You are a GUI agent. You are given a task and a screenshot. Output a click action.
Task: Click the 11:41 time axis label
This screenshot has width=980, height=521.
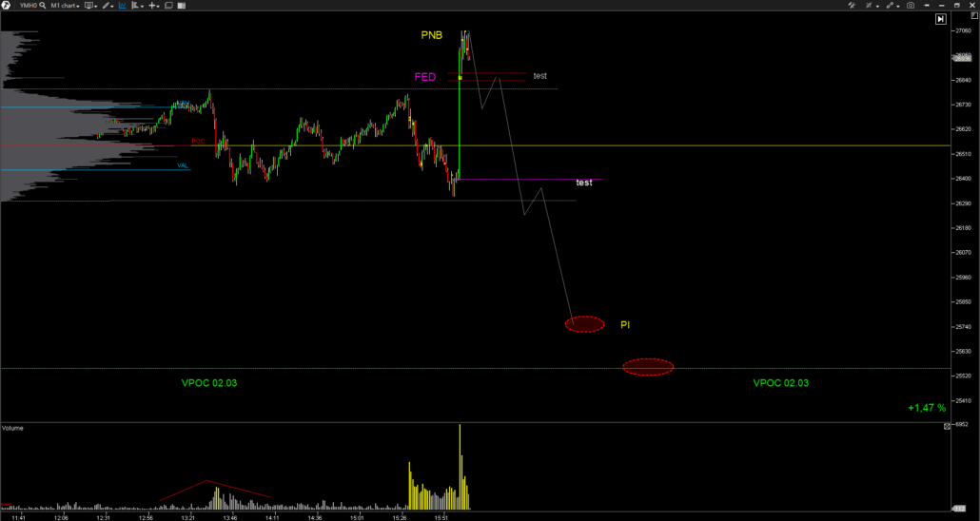19,518
